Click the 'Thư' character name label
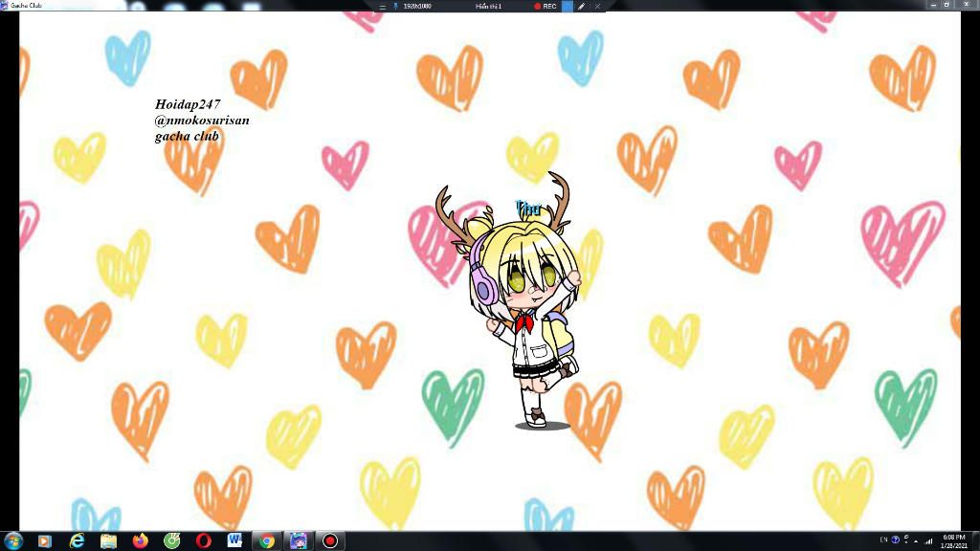The width and height of the screenshot is (980, 551). tap(527, 208)
